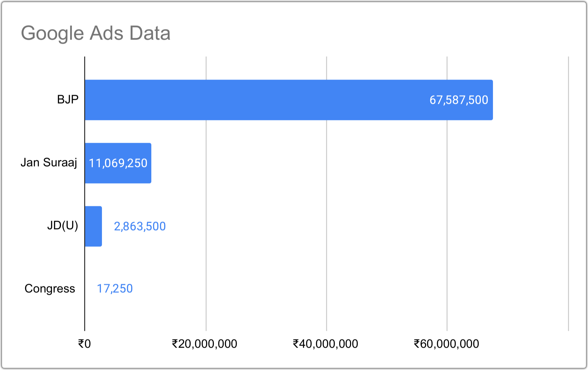Click the Jan Suraaj axis label
This screenshot has height=370, width=588.
pyautogui.click(x=49, y=163)
